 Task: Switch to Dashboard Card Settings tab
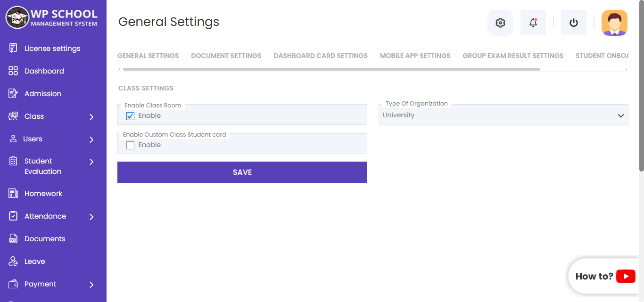point(321,56)
